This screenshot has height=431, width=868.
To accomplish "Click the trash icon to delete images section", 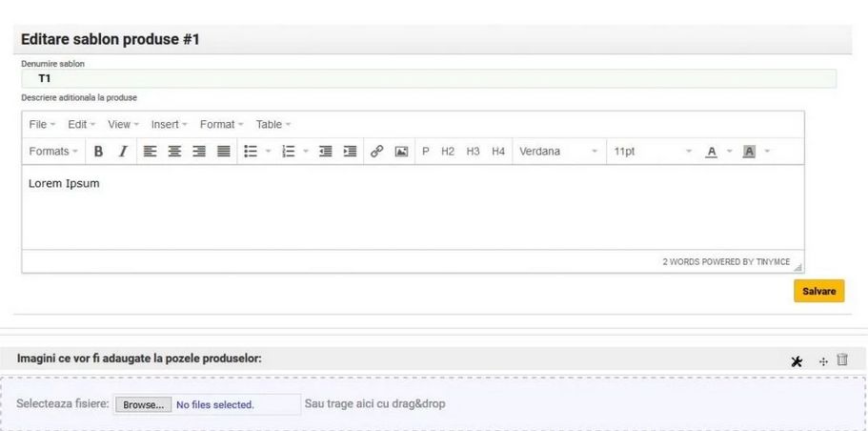I will tap(842, 359).
